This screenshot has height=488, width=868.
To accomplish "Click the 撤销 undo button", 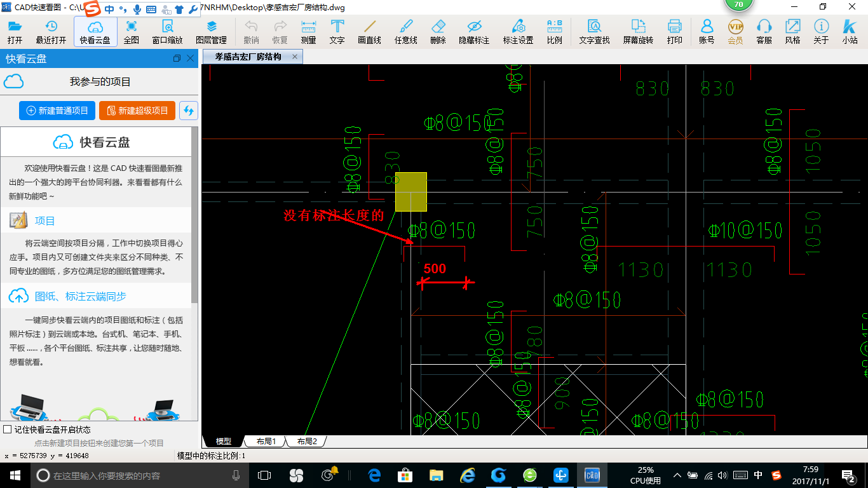I will click(x=252, y=32).
